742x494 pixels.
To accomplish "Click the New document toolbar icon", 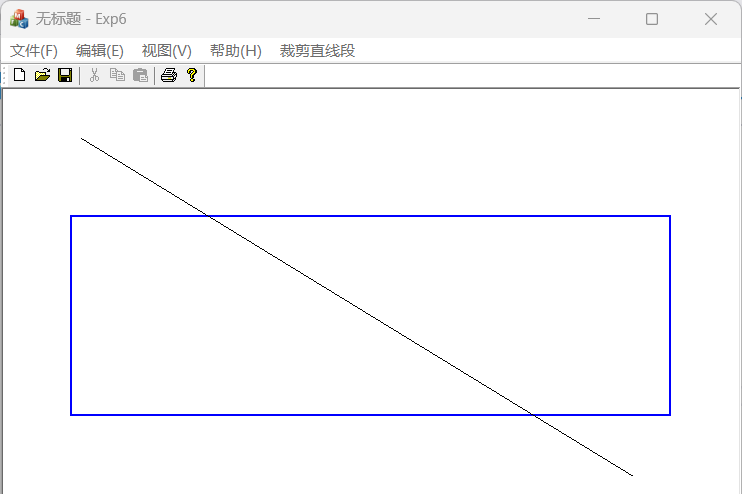I will [x=19, y=75].
